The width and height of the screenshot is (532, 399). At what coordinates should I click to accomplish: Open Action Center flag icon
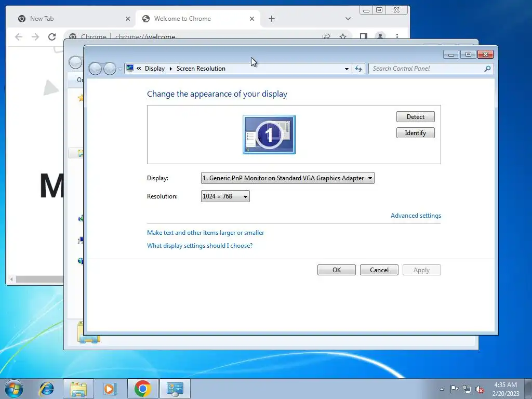(x=454, y=389)
